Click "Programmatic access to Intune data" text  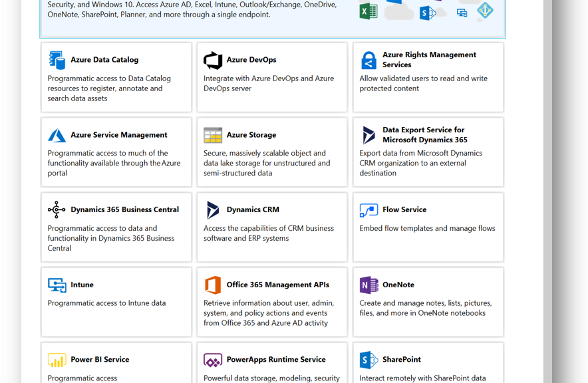tap(106, 304)
